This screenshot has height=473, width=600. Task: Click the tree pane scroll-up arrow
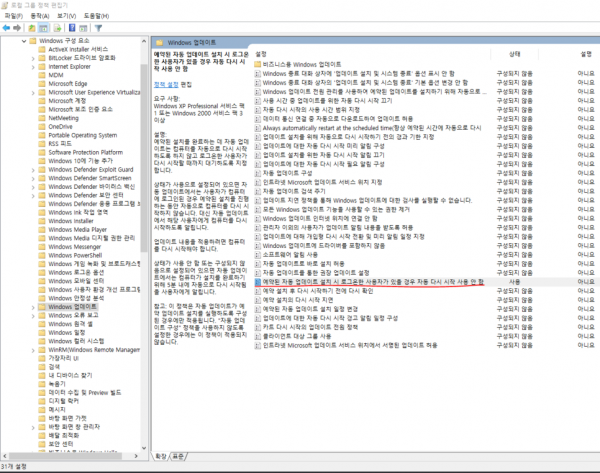pyautogui.click(x=144, y=41)
